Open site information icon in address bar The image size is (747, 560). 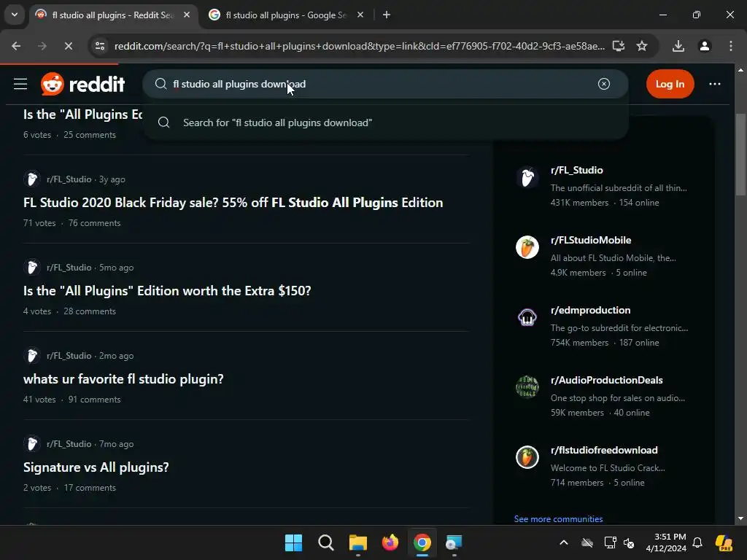pyautogui.click(x=100, y=46)
